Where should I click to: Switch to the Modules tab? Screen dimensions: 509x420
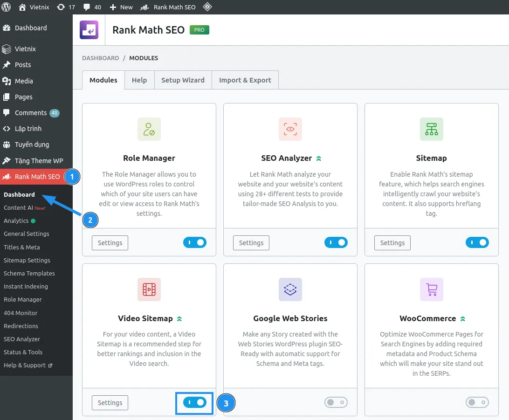coord(103,80)
